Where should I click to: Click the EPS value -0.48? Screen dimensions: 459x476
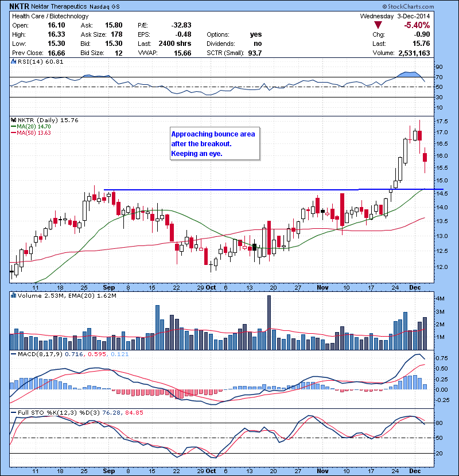[x=184, y=34]
